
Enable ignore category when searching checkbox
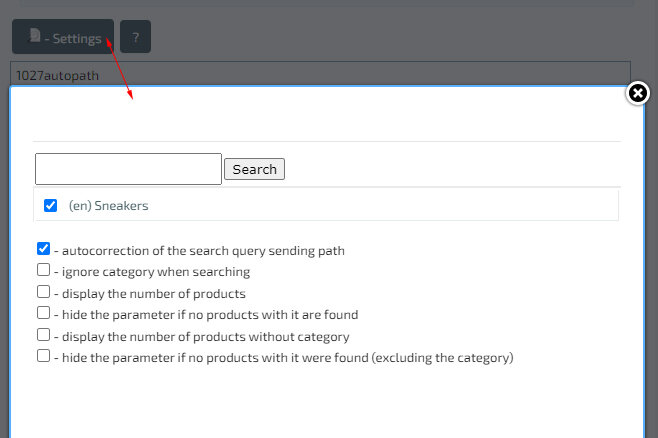(43, 271)
